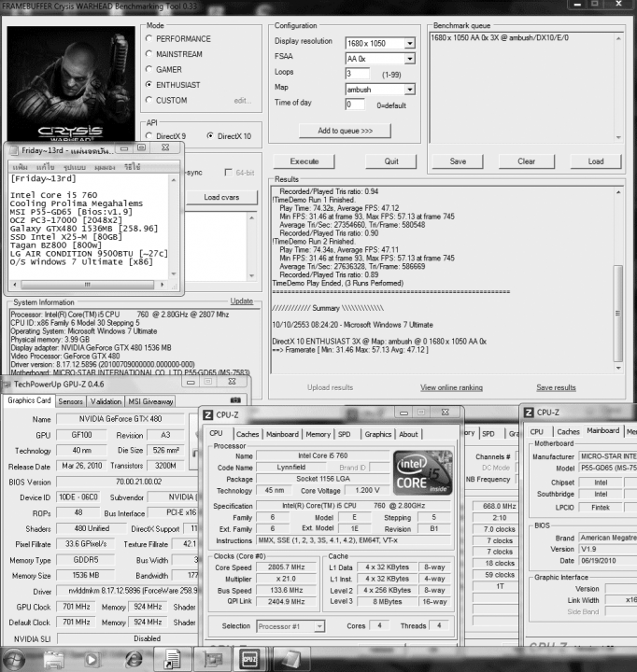Click the Update link in System Information

pos(242,301)
